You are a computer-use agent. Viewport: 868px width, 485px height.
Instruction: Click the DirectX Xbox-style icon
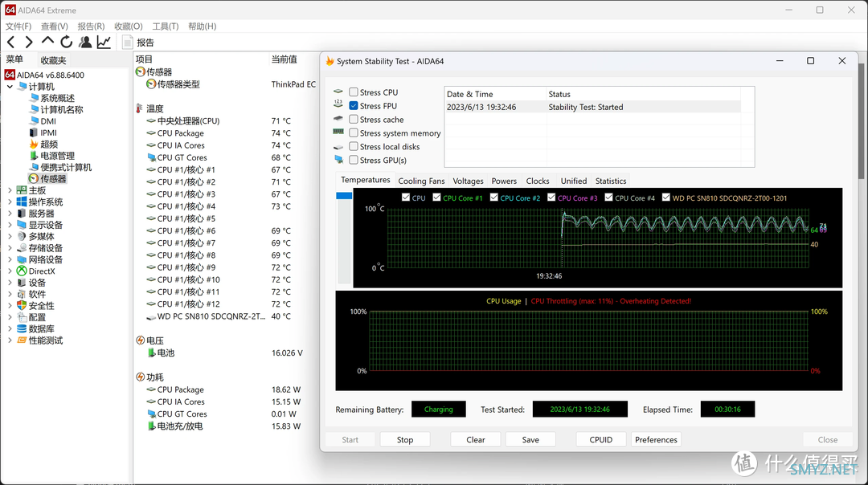[x=22, y=271]
